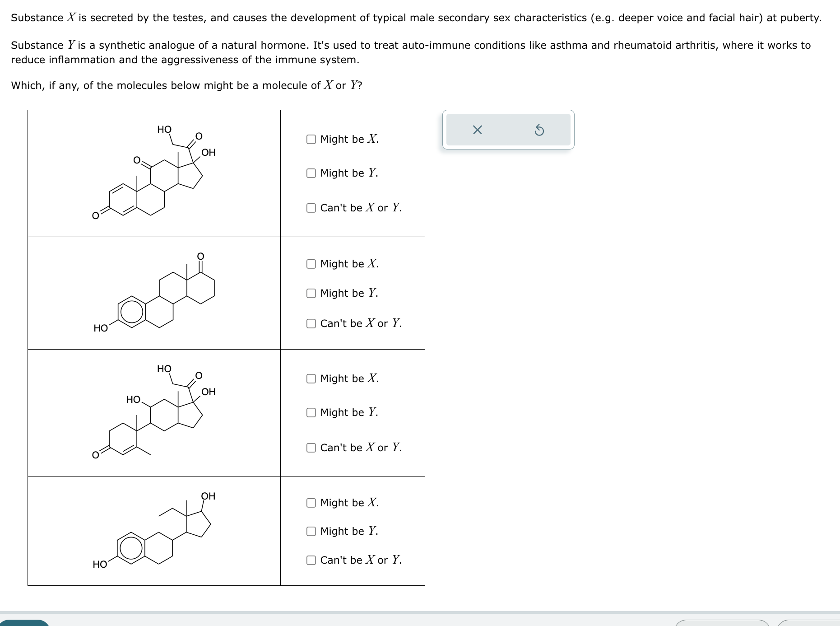Check "Might be Y" for the first molecule
Image resolution: width=840 pixels, height=626 pixels.
click(311, 173)
